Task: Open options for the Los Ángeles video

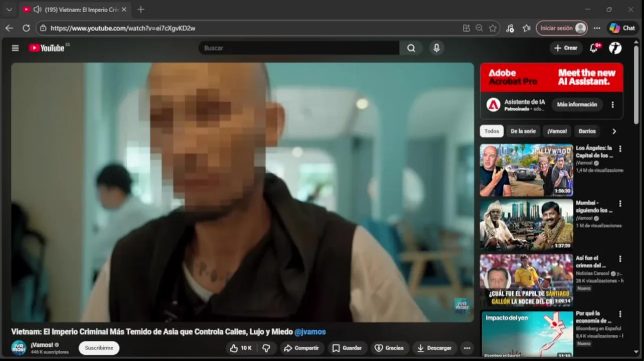Action: click(x=620, y=149)
